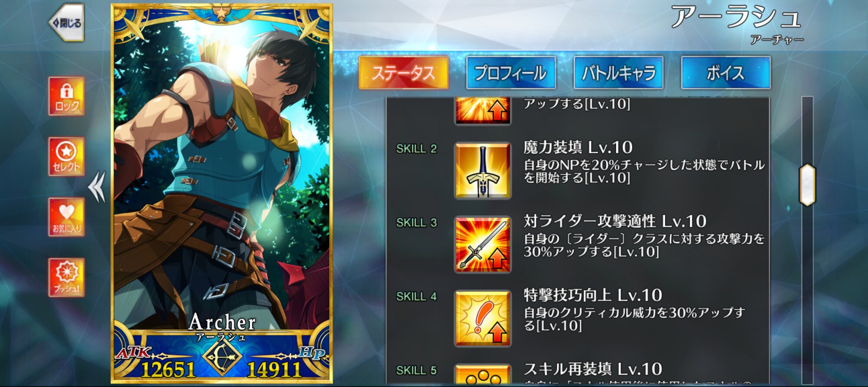The height and width of the screenshot is (387, 868).
Task: Toggle the お気に入り heart favorite icon
Action: (x=66, y=217)
